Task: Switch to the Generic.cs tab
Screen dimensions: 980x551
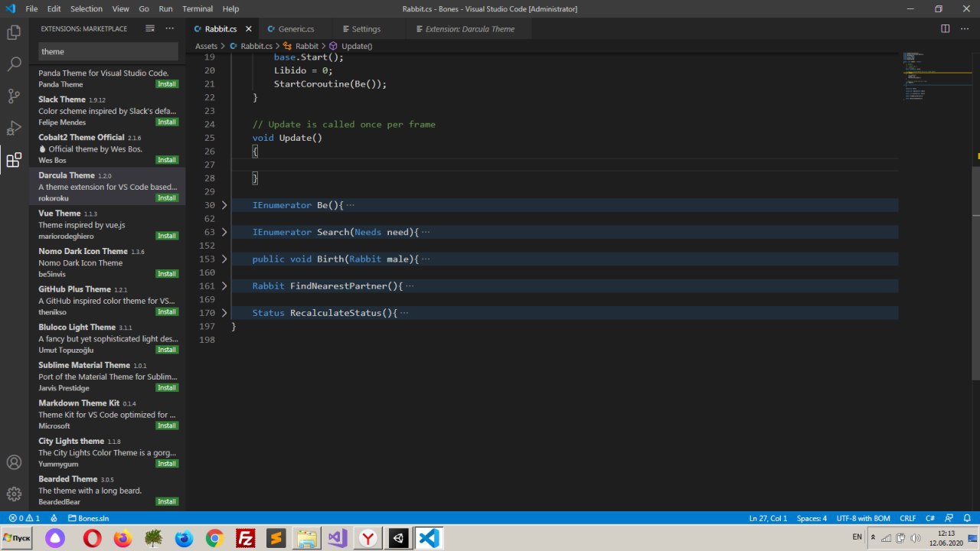Action: tap(296, 29)
